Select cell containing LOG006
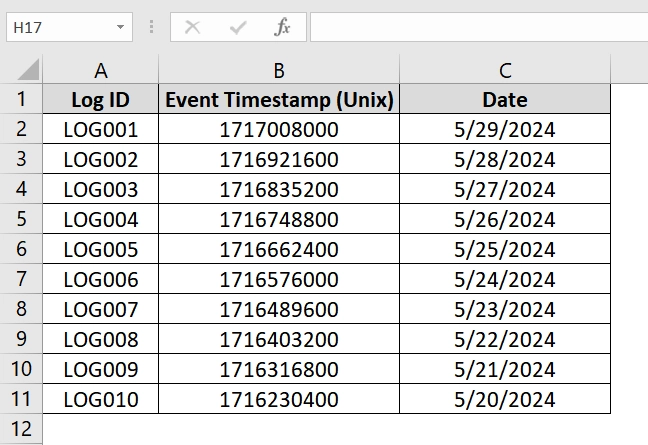The height and width of the screenshot is (445, 648). 100,279
